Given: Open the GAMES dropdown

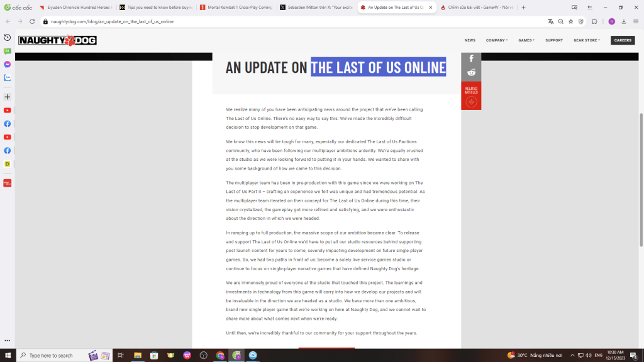Looking at the screenshot, I should click(526, 40).
